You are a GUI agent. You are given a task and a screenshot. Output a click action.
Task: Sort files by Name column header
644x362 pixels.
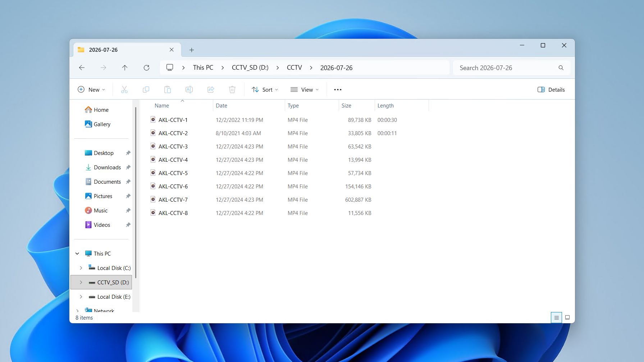[162, 106]
